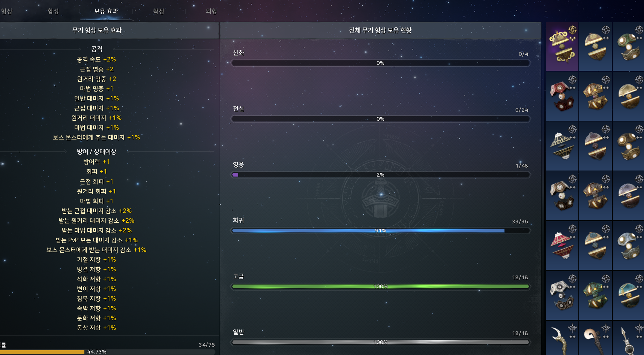
Task: Click the 기절 저항 +1% stat
Action: [96, 260]
